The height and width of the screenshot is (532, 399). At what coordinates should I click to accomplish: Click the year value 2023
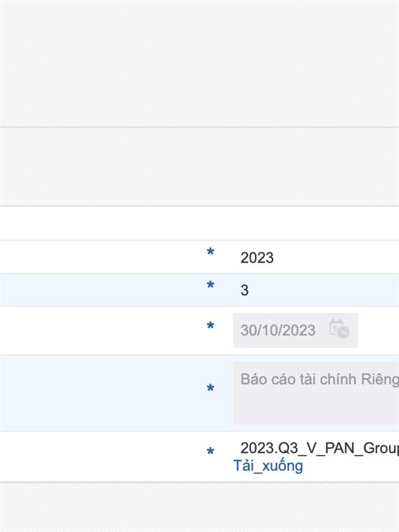(x=257, y=257)
